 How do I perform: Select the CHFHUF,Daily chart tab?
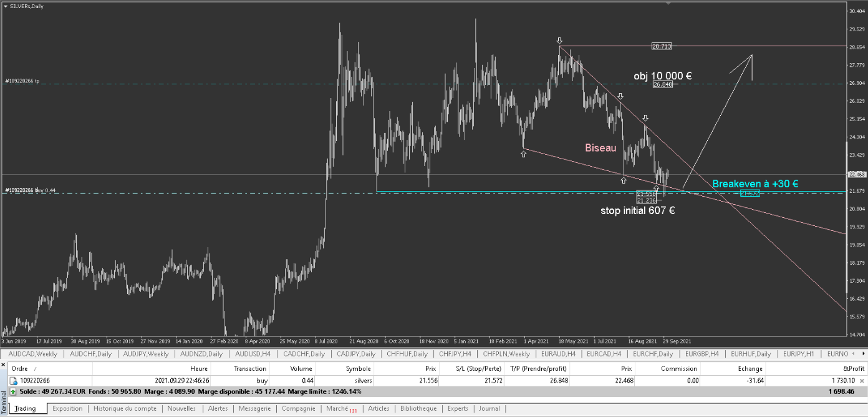coord(408,354)
